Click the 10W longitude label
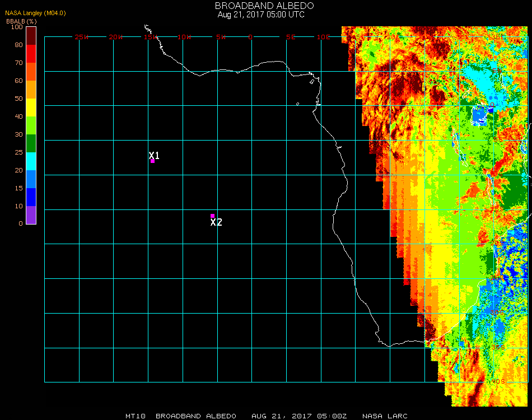The image size is (532, 420). 184,37
